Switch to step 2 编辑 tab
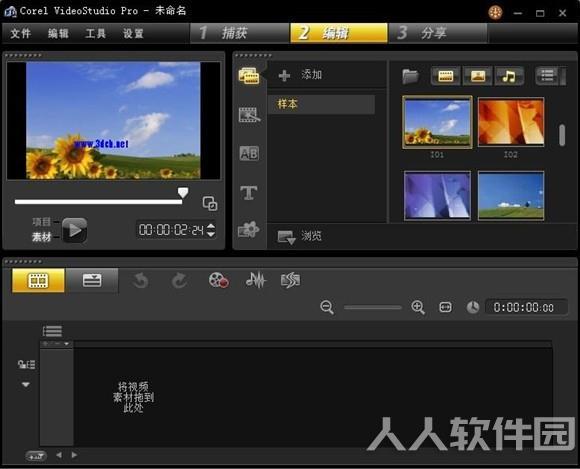This screenshot has height=469, width=580. click(x=339, y=33)
